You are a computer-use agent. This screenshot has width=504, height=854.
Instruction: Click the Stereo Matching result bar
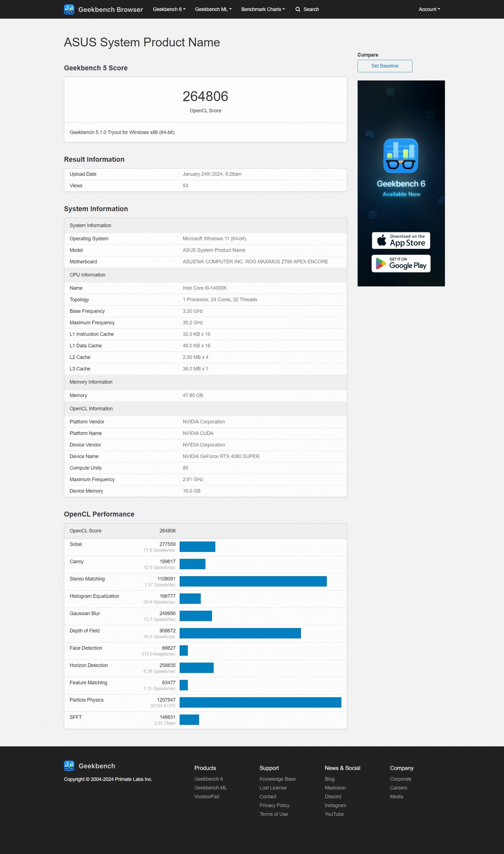point(253,581)
